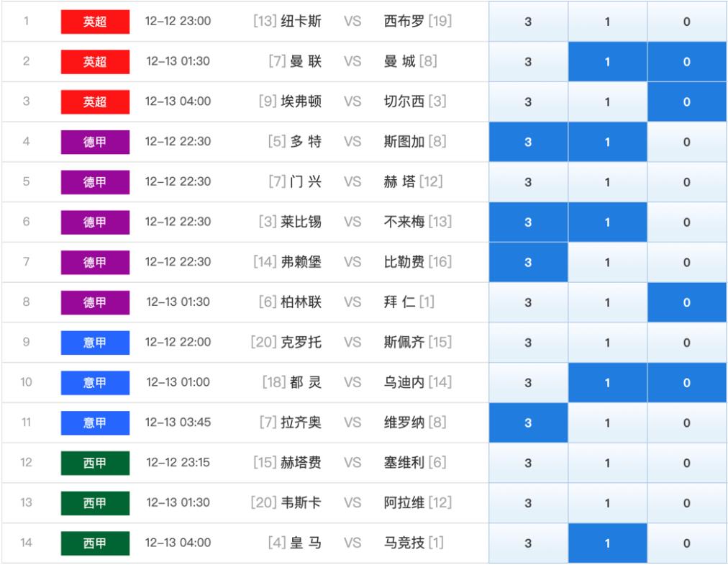Select 0 for 门兴 vs 赫塔

[x=687, y=182]
